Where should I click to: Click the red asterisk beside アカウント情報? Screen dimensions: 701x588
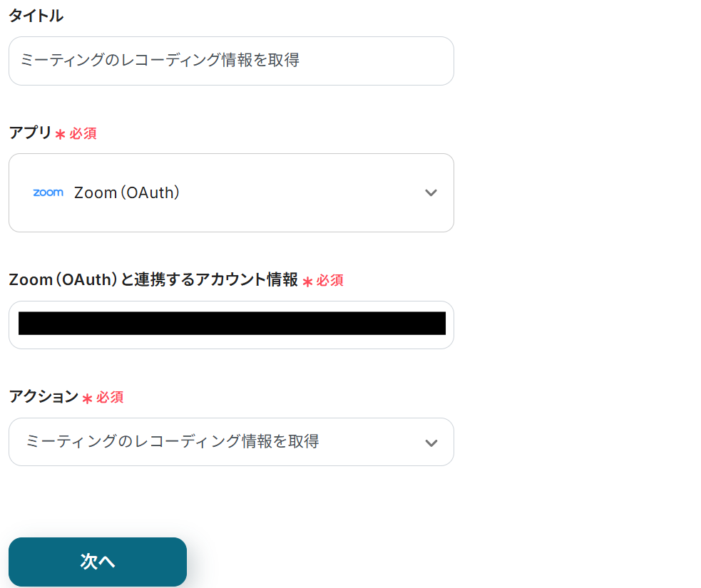[307, 282]
